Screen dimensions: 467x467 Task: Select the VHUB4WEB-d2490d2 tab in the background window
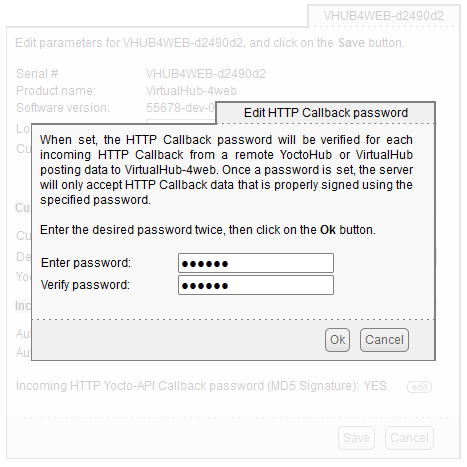(x=384, y=16)
